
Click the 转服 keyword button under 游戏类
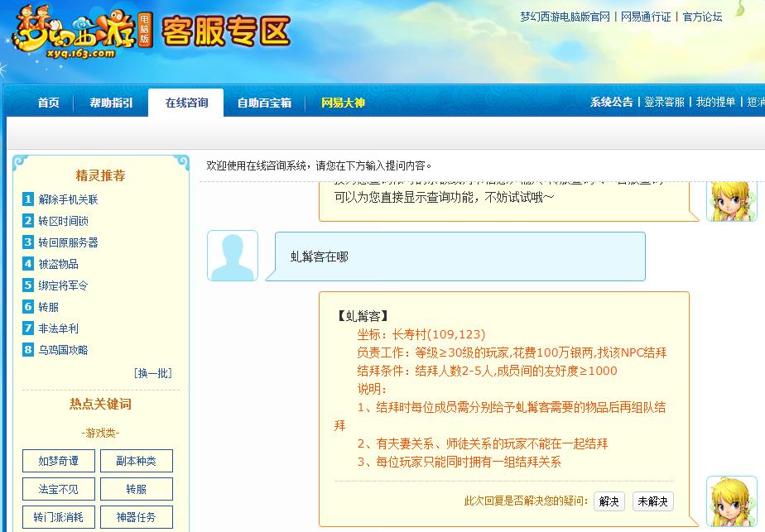coord(137,489)
